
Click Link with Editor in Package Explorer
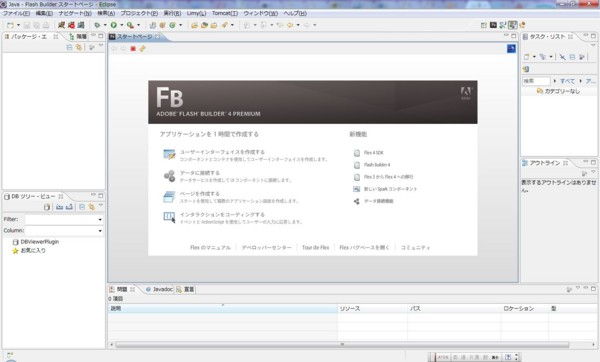tap(79, 47)
